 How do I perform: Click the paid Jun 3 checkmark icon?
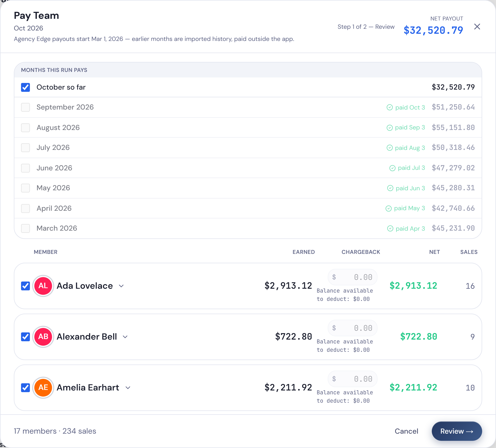pyautogui.click(x=390, y=188)
